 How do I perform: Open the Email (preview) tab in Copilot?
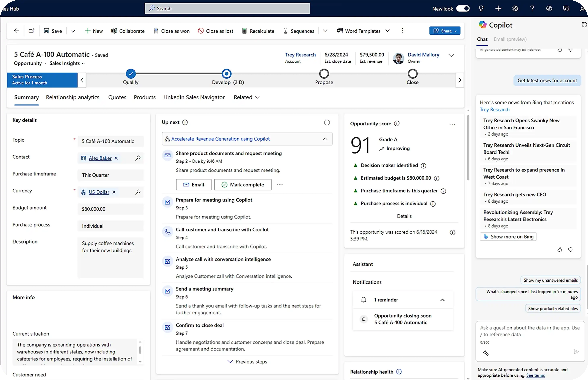[510, 39]
